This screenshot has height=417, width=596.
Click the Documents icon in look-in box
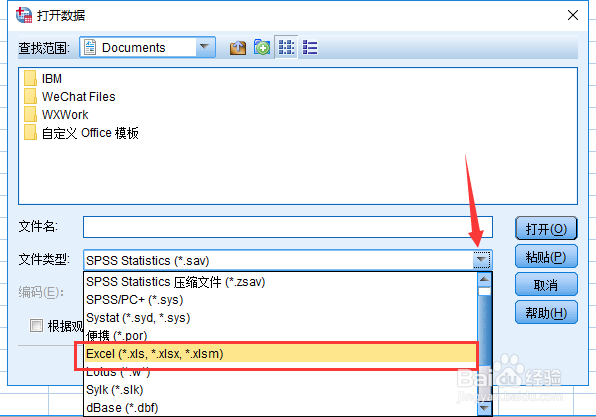[x=90, y=48]
